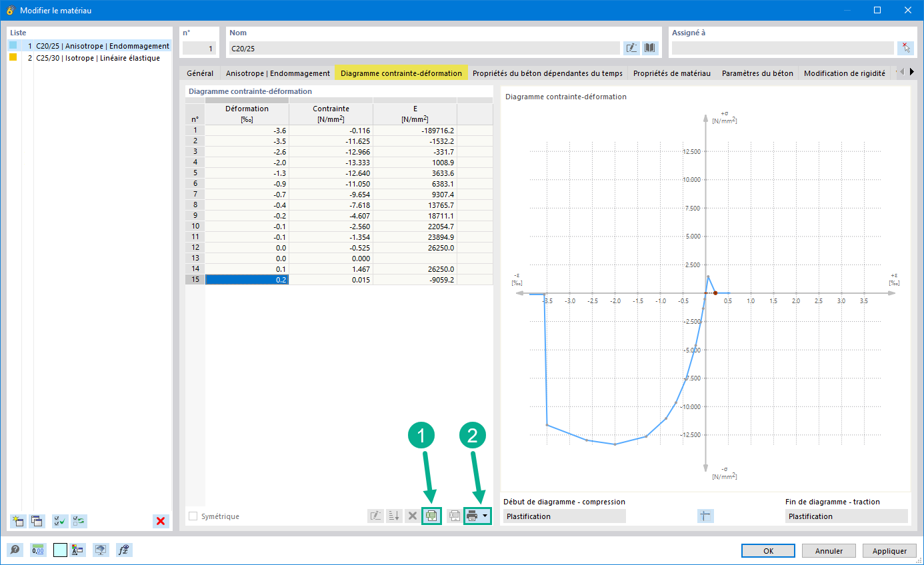Create a new material in the list
Image resolution: width=924 pixels, height=565 pixels.
[18, 521]
